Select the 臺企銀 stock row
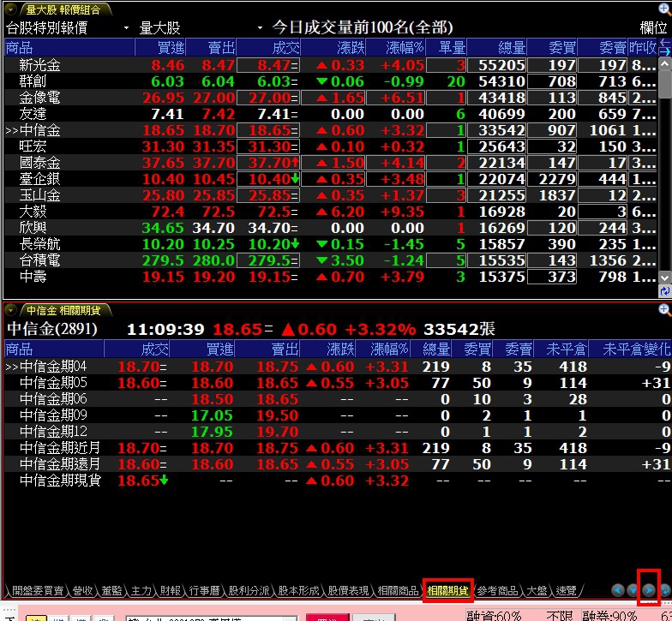Viewport: 672px width, 621px height. [x=331, y=179]
